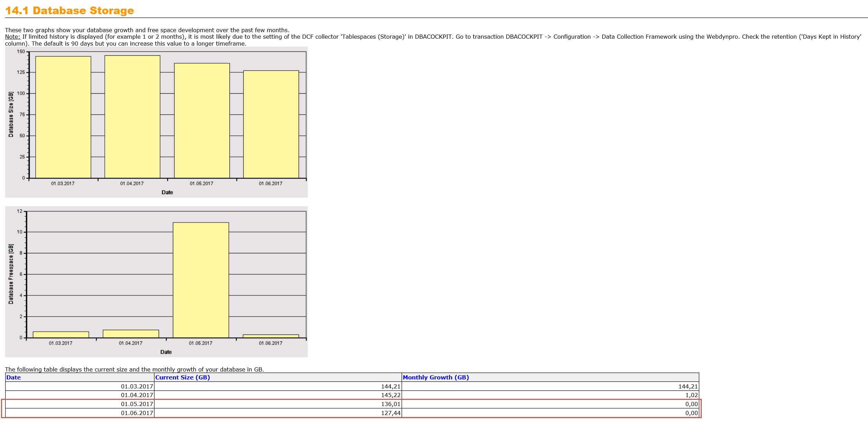Click the 01.05.2017 x-axis label of the Freespace chart
The width and height of the screenshot is (868, 423).
200,343
